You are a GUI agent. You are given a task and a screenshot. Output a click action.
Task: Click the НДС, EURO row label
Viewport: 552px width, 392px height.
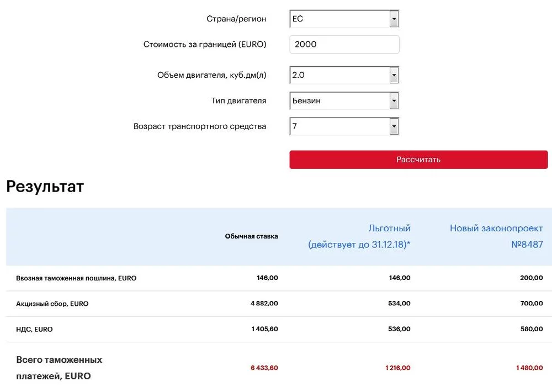tap(35, 330)
